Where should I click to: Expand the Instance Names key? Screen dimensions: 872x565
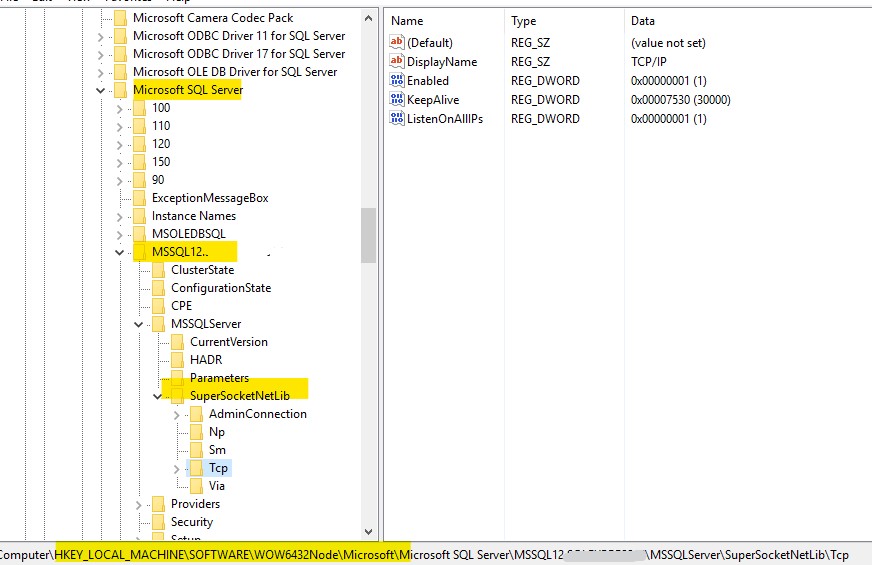120,217
